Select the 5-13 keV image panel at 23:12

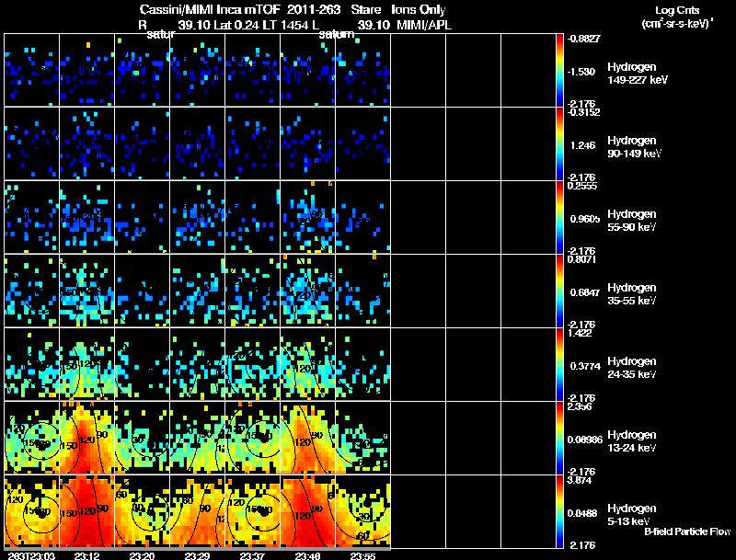pyautogui.click(x=86, y=510)
